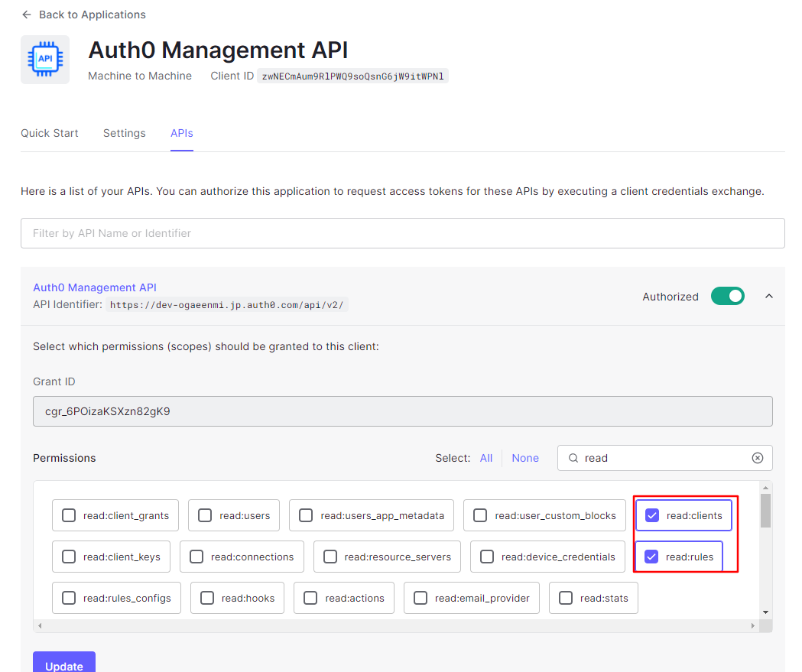The image size is (802, 672).
Task: Click Select None permissions link
Action: click(525, 458)
